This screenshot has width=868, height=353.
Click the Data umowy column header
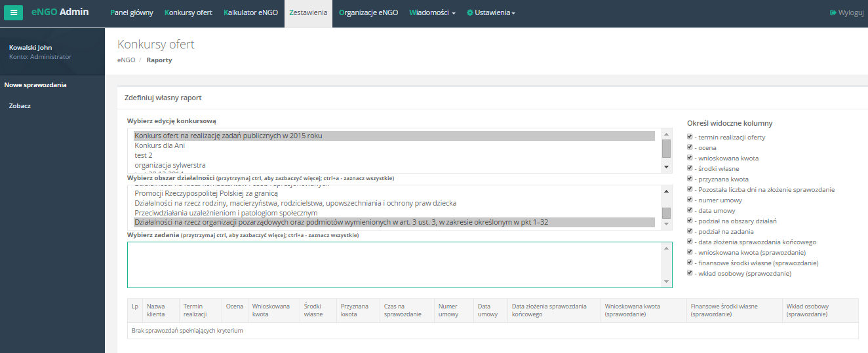(x=490, y=310)
